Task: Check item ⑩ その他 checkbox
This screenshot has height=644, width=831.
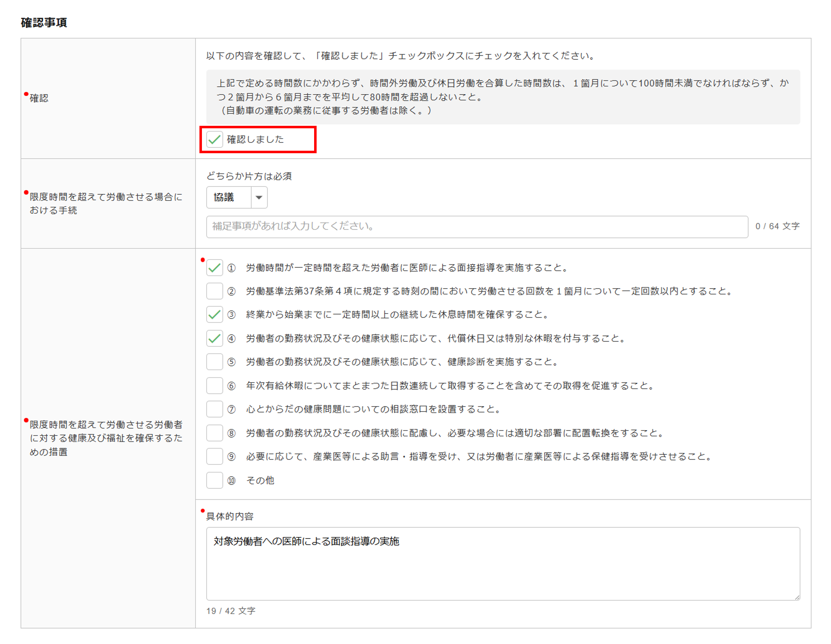Action: [214, 480]
